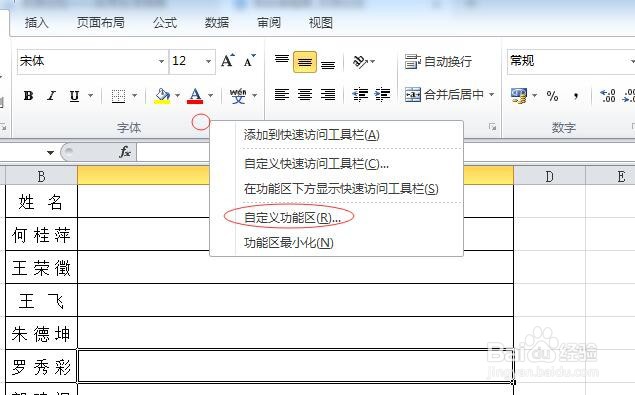Open font name dropdown 宋体
Viewport: 635px width, 395px height.
coord(161,62)
